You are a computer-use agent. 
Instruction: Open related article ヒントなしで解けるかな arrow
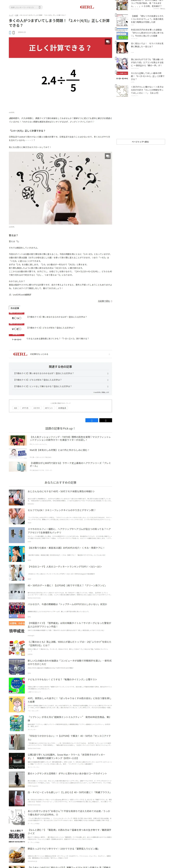point(108,387)
